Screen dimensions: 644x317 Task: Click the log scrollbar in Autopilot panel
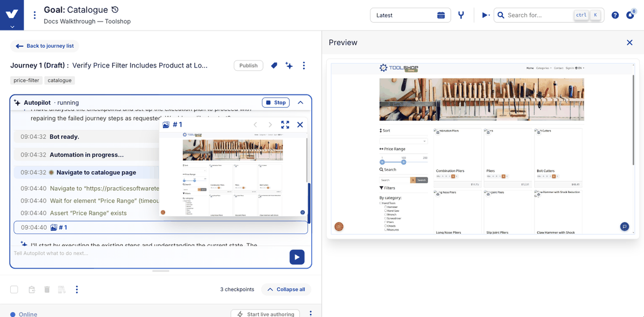(309, 204)
